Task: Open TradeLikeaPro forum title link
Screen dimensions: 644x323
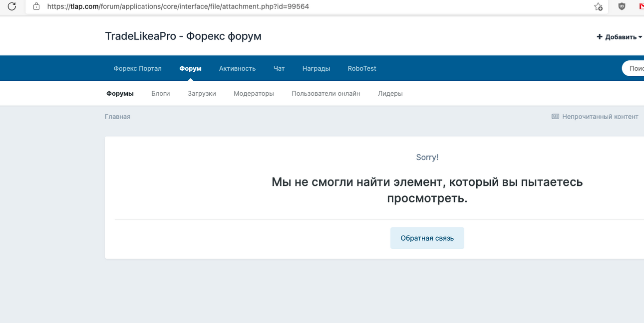Action: pos(183,36)
